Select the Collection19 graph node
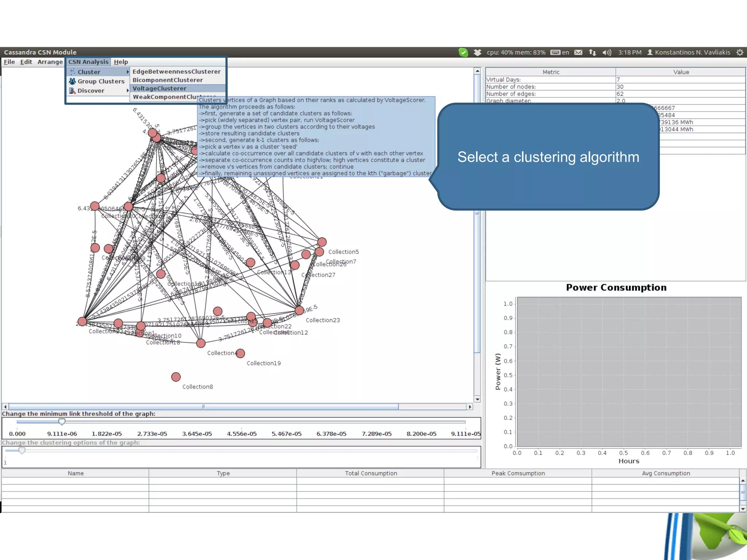This screenshot has width=747, height=560. pyautogui.click(x=240, y=353)
